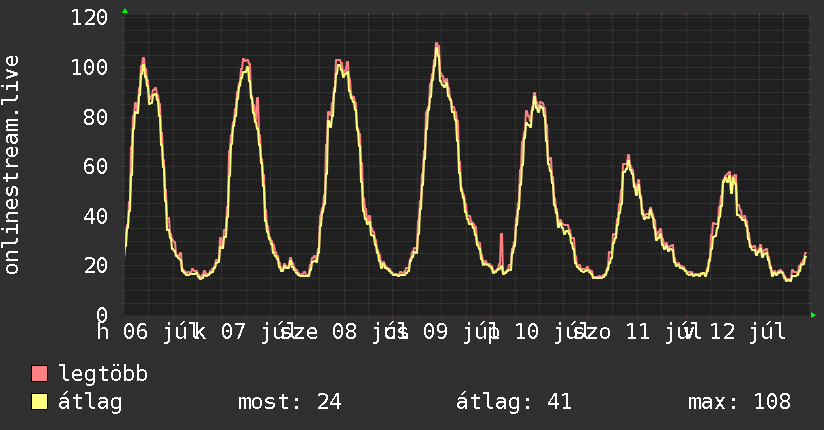Click the highest peak on 09 júl
Image resolution: width=824 pixels, height=430 pixels.
pyautogui.click(x=437, y=46)
